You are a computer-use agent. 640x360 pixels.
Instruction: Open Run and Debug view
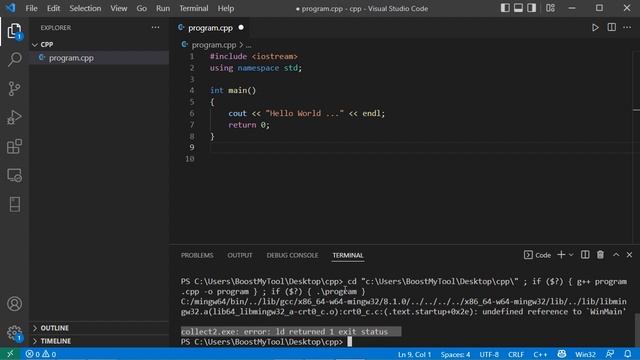point(14,118)
